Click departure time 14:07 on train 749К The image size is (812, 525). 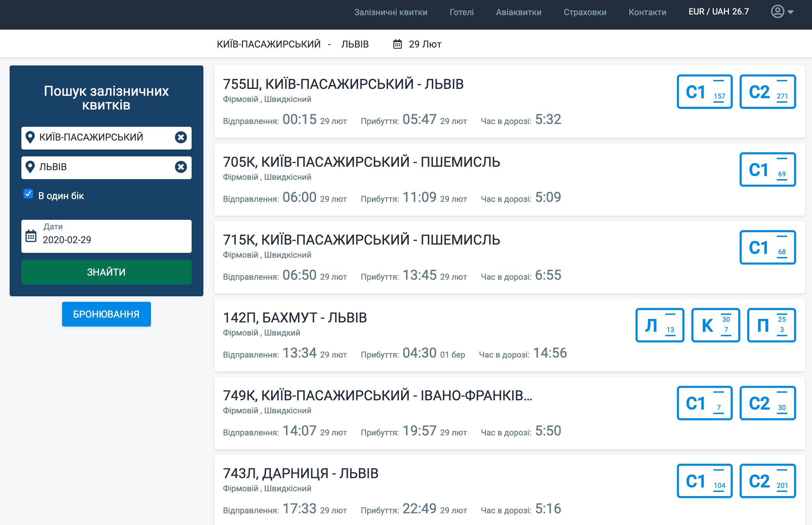(x=300, y=431)
